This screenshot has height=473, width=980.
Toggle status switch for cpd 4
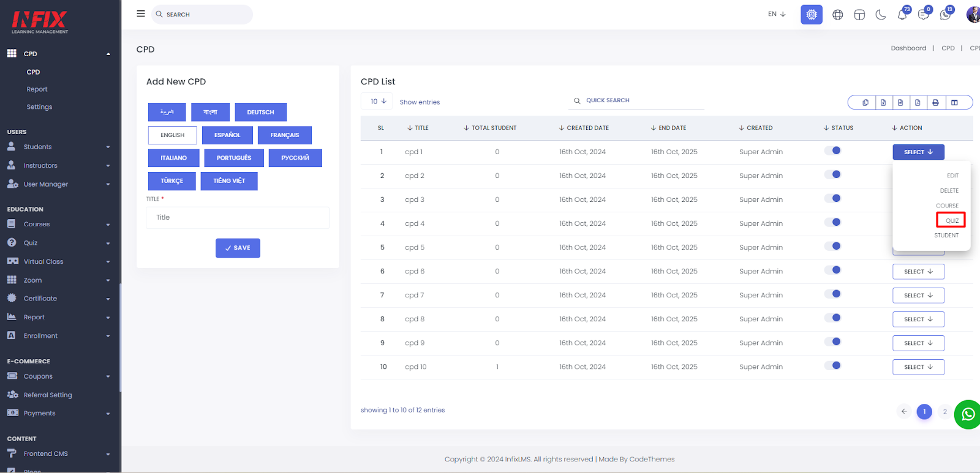pos(832,222)
